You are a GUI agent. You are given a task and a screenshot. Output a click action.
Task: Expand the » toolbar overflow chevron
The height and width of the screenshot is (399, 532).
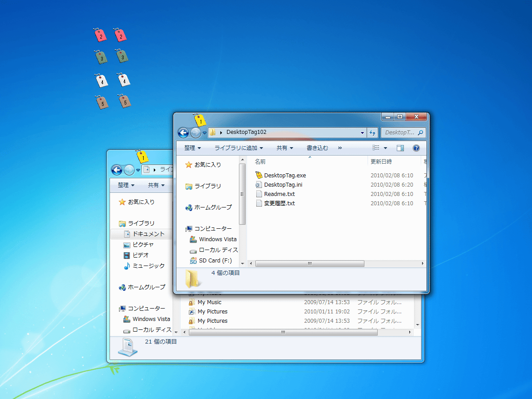[340, 148]
